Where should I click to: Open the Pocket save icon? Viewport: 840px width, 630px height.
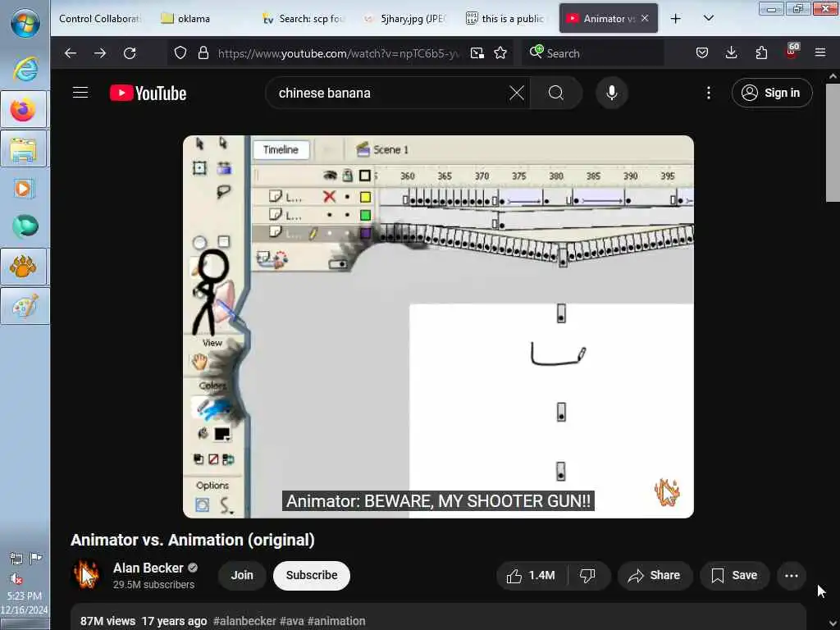click(702, 53)
